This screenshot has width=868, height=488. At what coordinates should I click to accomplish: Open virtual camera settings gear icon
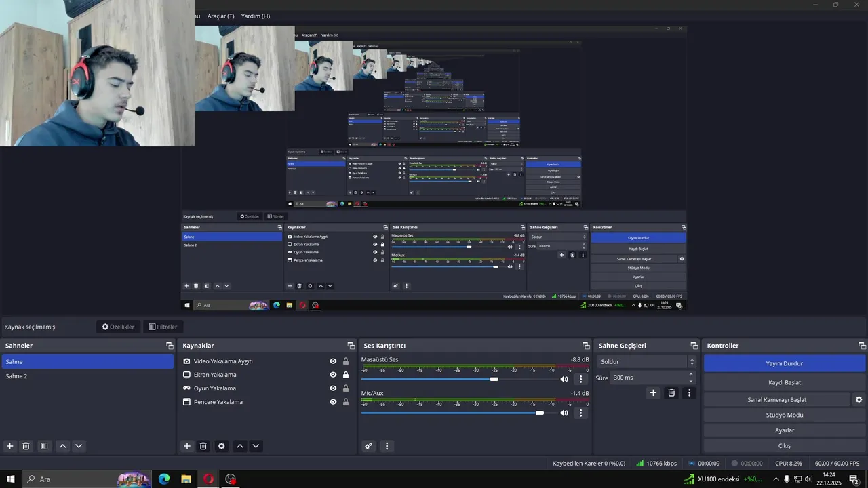pyautogui.click(x=859, y=399)
